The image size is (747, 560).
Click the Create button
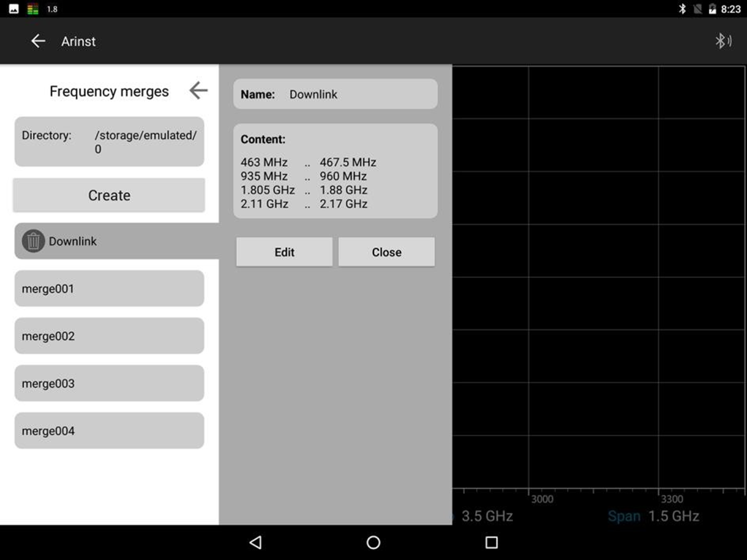(109, 195)
